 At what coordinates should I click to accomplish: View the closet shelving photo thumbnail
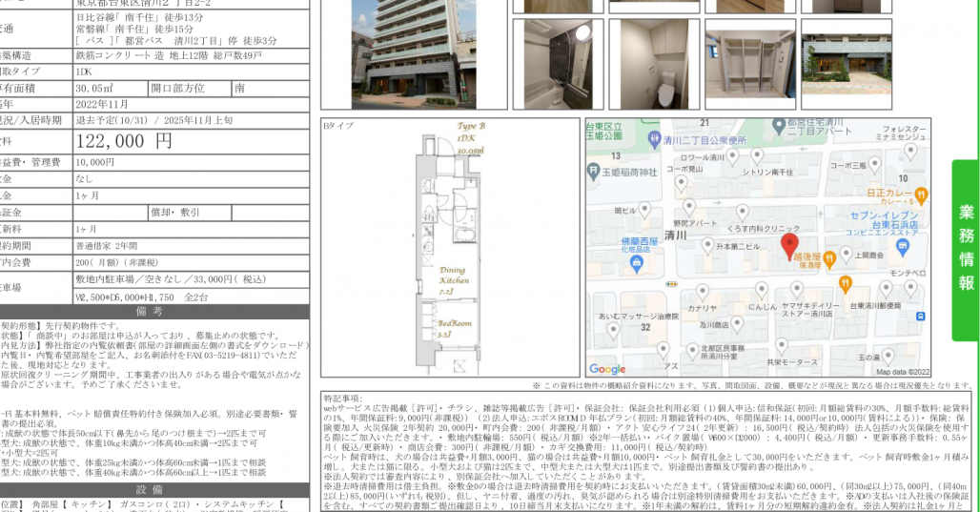pos(749,64)
